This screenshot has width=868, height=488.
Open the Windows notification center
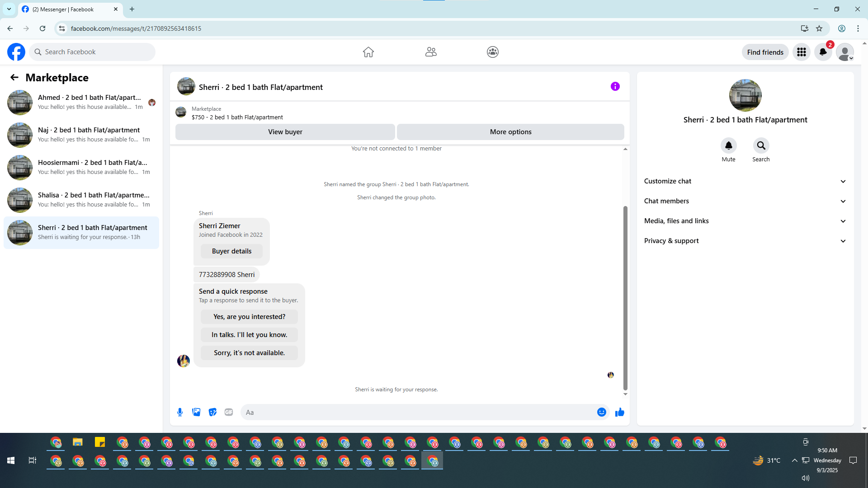point(853,460)
